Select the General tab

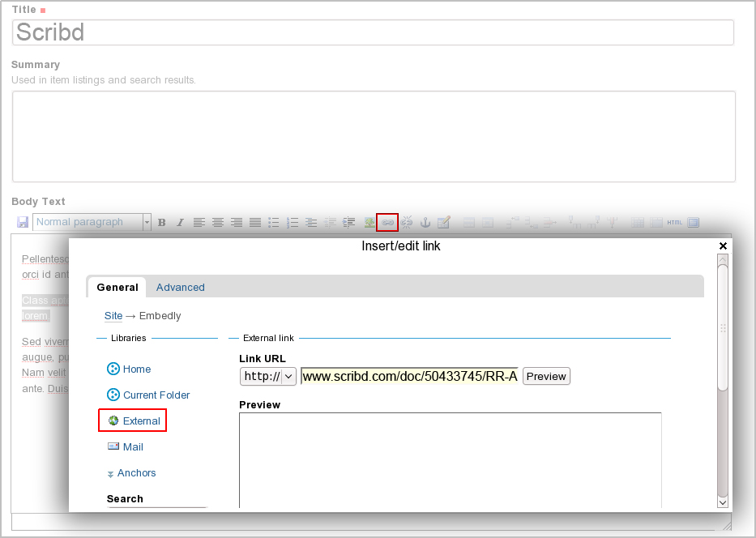click(x=117, y=288)
